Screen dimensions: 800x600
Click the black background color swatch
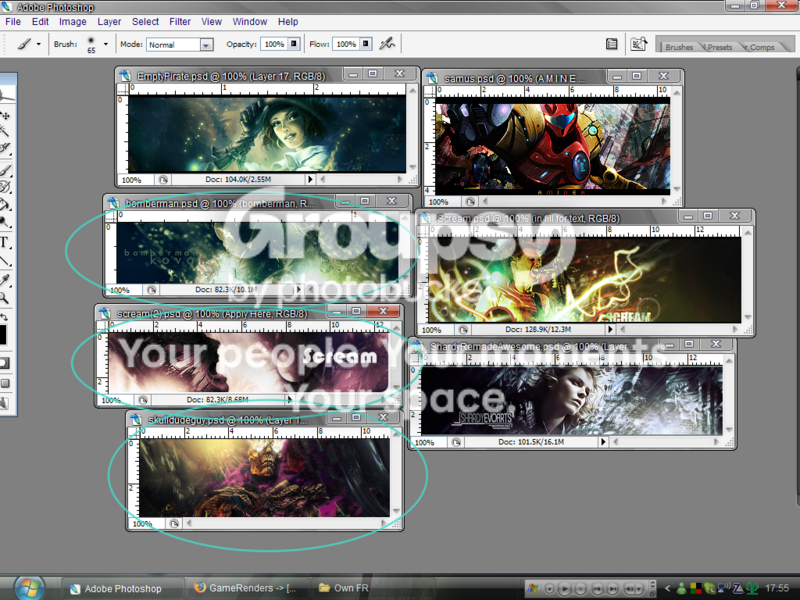pos(3,335)
